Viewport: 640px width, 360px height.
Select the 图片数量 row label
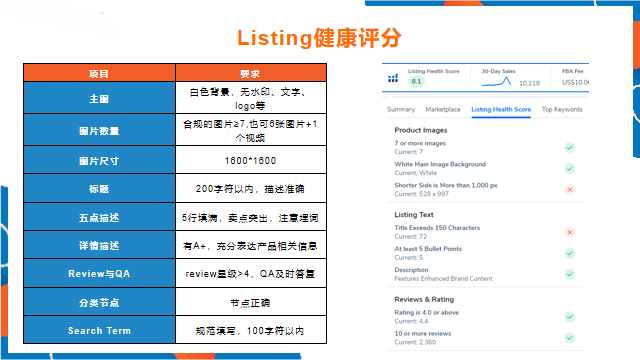coord(99,131)
